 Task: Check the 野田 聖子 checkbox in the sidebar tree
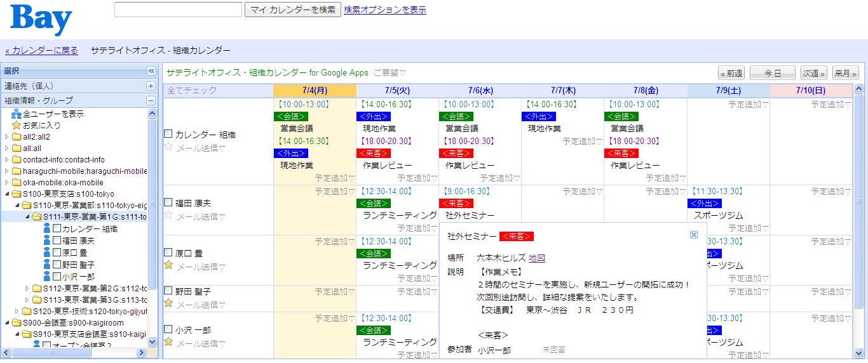[57, 264]
